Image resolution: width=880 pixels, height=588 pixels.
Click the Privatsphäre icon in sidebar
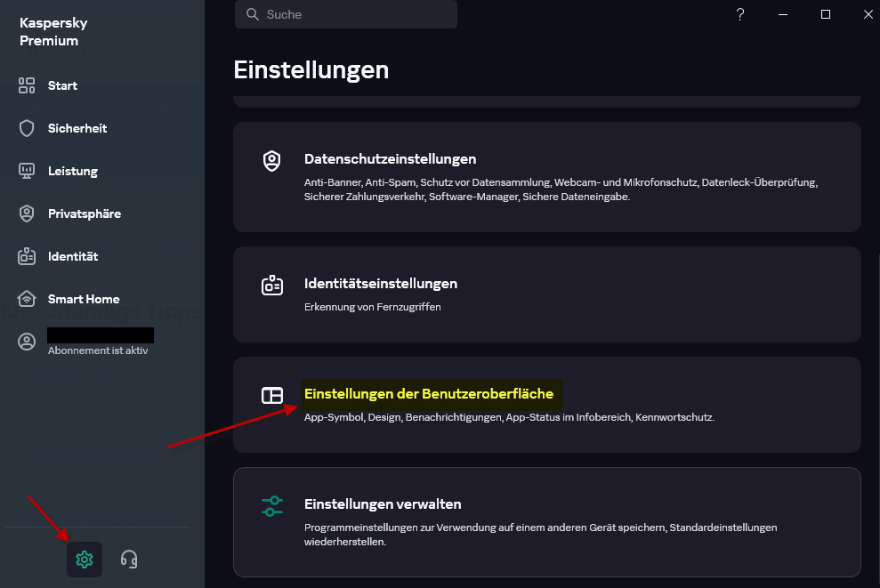[27, 213]
